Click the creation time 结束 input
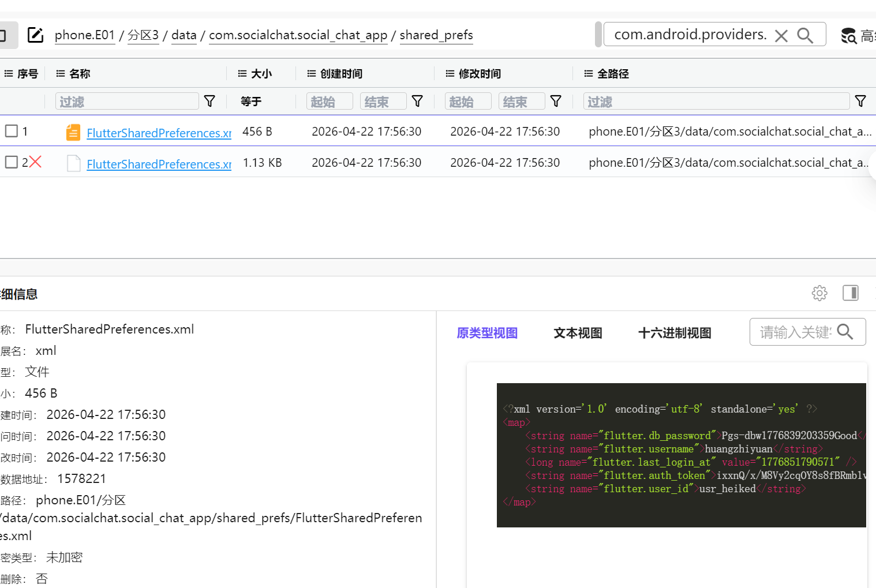 click(383, 102)
